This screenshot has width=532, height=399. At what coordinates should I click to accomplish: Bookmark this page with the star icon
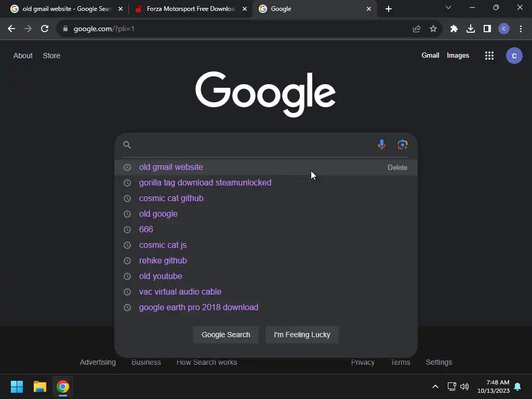point(433,29)
